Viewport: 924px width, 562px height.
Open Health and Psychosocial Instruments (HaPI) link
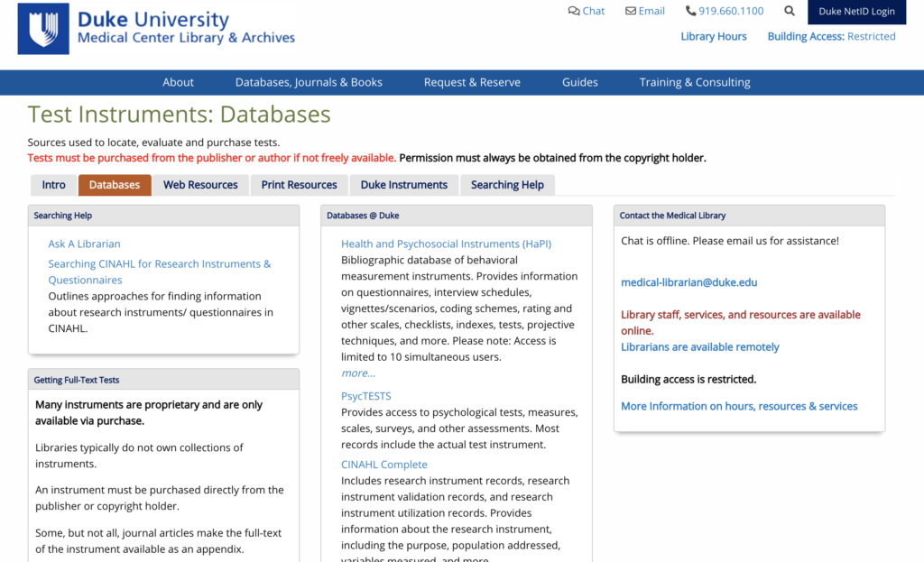pyautogui.click(x=446, y=244)
